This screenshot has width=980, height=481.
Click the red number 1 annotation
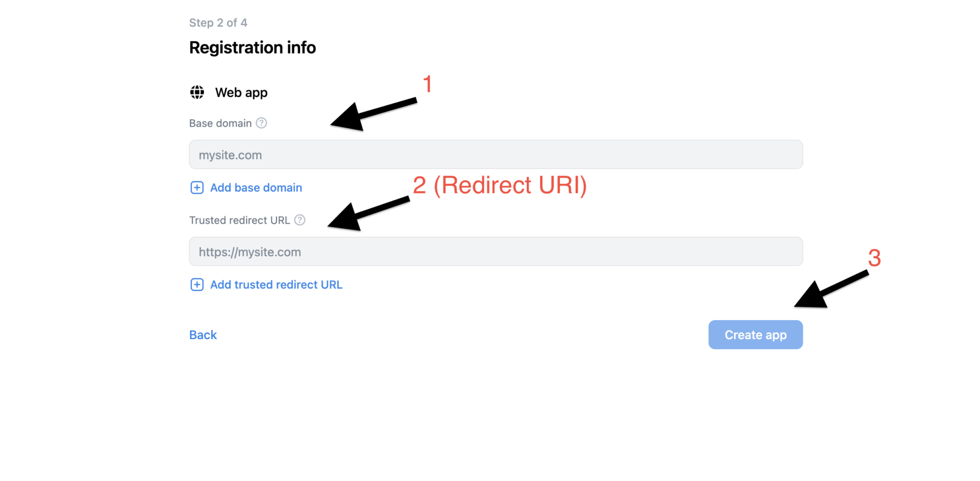pyautogui.click(x=428, y=84)
